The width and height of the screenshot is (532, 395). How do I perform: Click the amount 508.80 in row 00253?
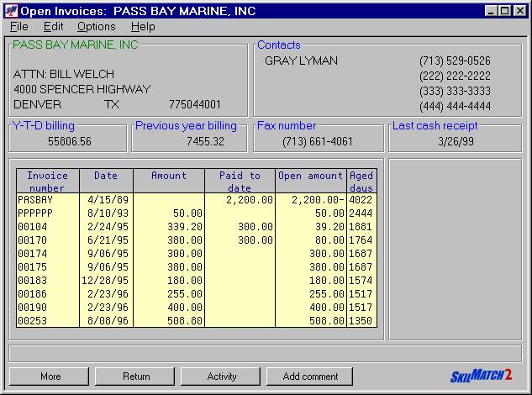(x=185, y=321)
